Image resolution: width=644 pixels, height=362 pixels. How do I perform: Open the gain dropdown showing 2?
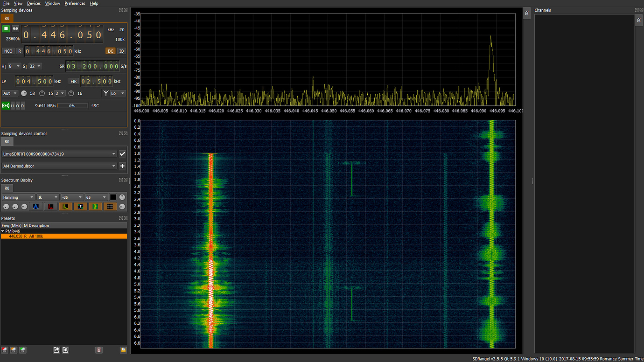60,93
